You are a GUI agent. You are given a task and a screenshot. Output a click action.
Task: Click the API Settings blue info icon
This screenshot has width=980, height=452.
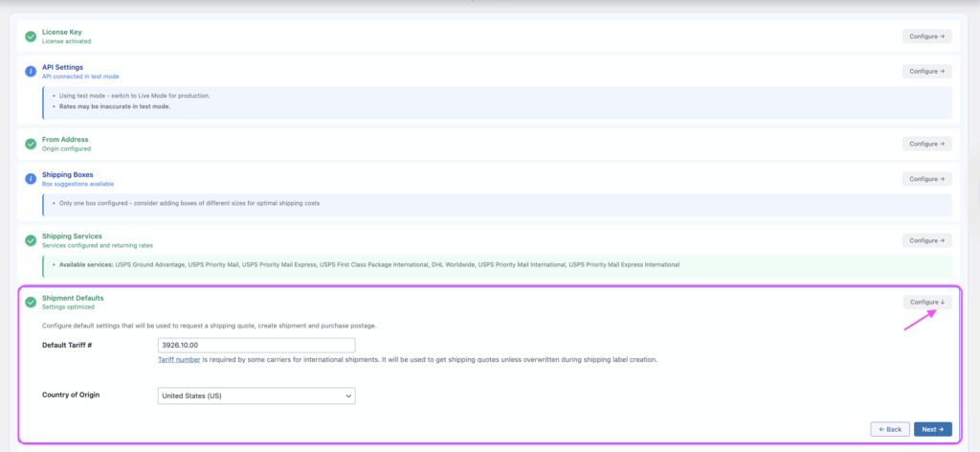pyautogui.click(x=31, y=71)
